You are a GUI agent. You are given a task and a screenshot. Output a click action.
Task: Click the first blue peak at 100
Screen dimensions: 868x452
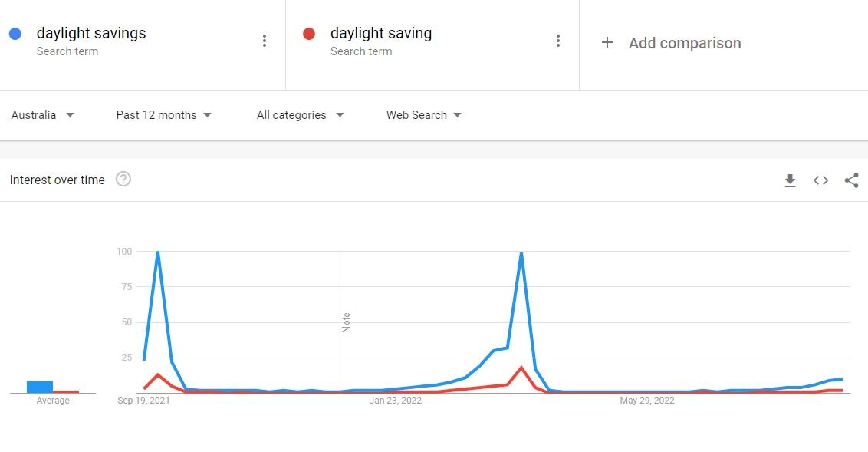pyautogui.click(x=158, y=252)
